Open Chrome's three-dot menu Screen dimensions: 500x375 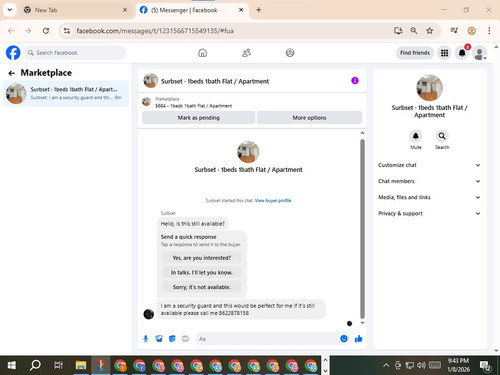pos(489,31)
